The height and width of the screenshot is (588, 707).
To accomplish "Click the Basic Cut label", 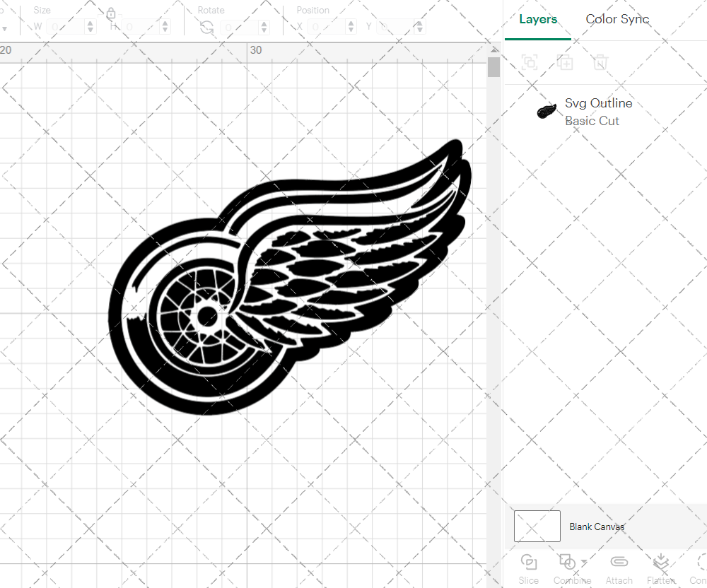I will (x=592, y=120).
